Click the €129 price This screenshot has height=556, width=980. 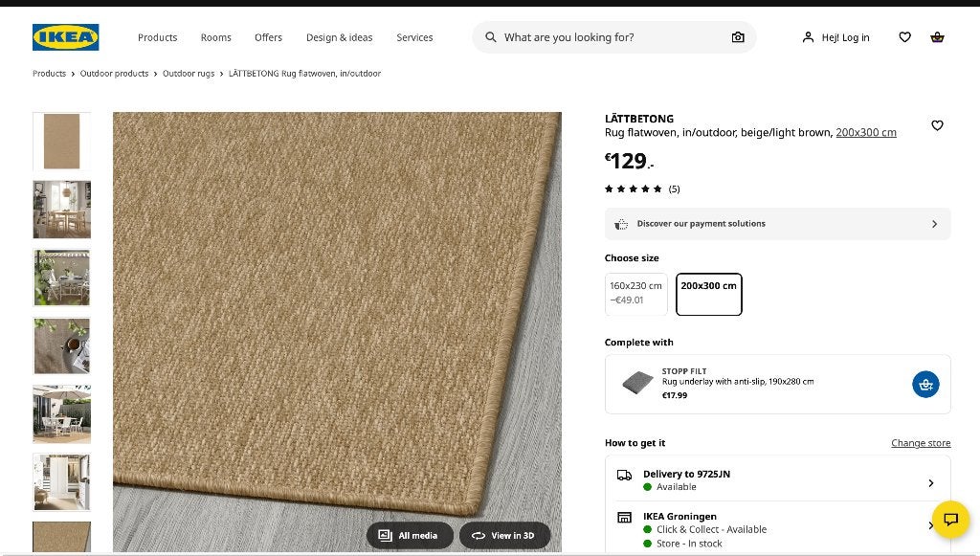pos(629,161)
